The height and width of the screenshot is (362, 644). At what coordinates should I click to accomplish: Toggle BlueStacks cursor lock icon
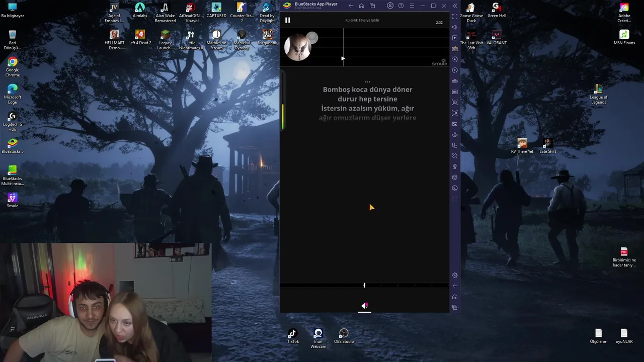[x=455, y=38]
